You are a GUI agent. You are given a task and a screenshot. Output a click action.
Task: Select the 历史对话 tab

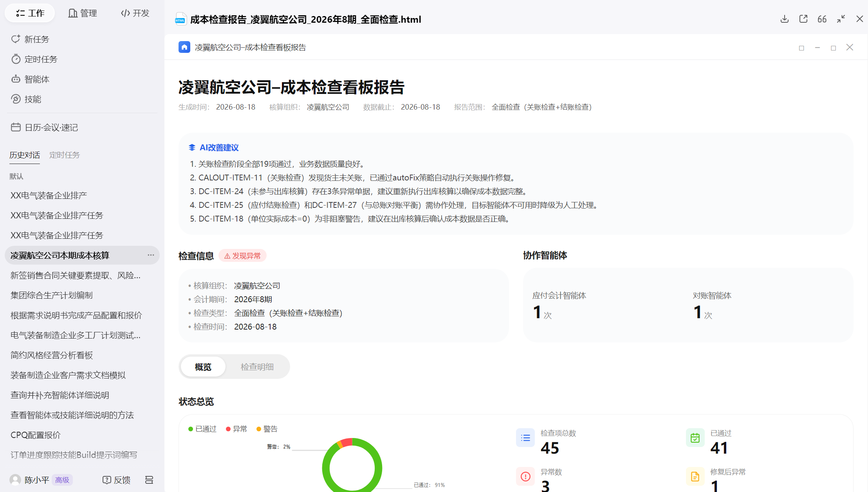pos(25,155)
